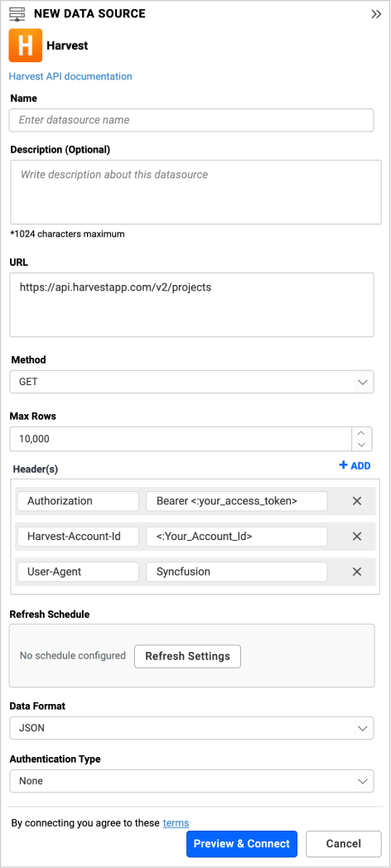The height and width of the screenshot is (868, 391).
Task: Click the data source server icon
Action: point(18,14)
